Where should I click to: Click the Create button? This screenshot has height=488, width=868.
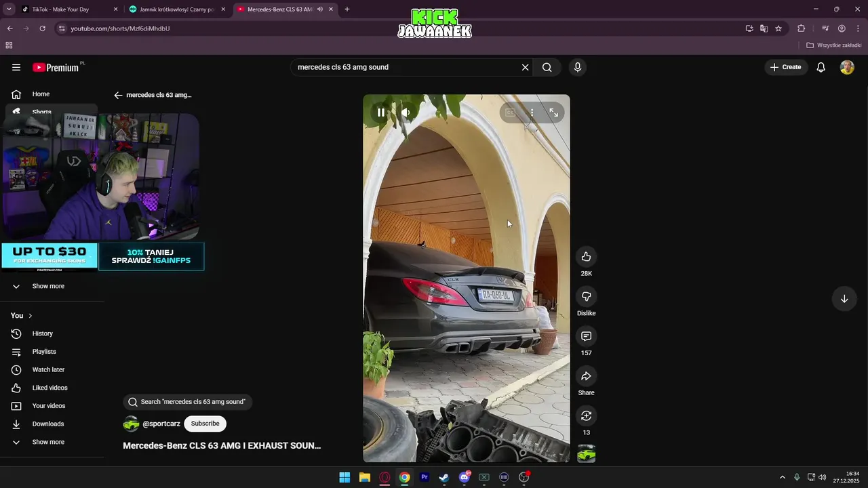tap(785, 67)
